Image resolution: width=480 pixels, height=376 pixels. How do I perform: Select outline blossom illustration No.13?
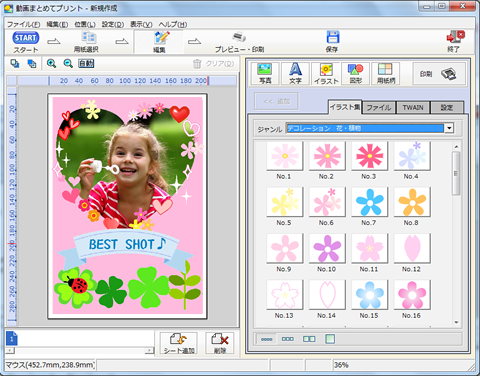pyautogui.click(x=285, y=294)
